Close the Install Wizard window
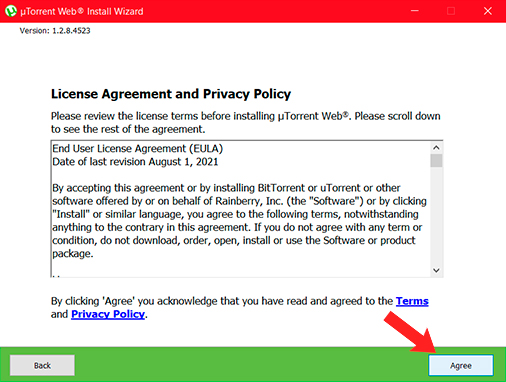The height and width of the screenshot is (382, 506). tap(488, 11)
